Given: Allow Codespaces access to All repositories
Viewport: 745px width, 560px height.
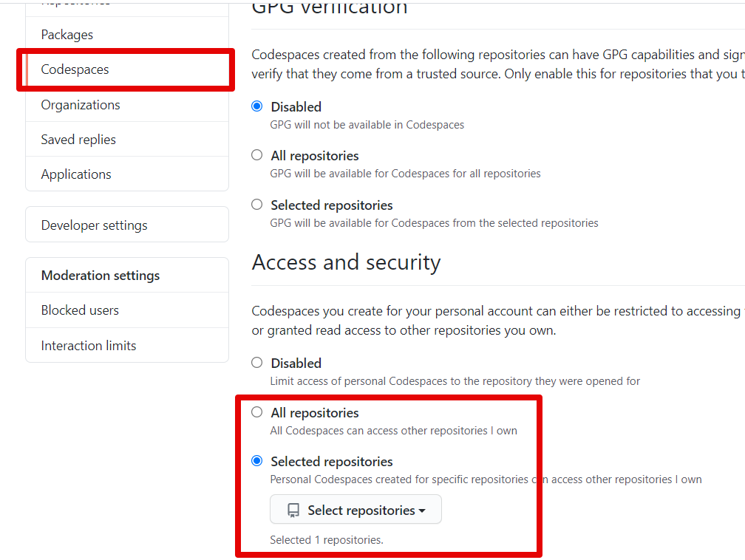Looking at the screenshot, I should click(256, 412).
